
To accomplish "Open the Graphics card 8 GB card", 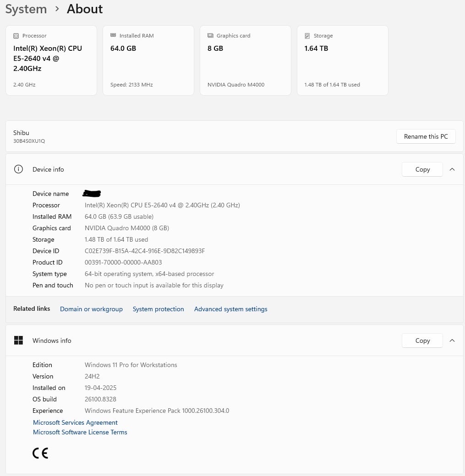I will tap(246, 60).
